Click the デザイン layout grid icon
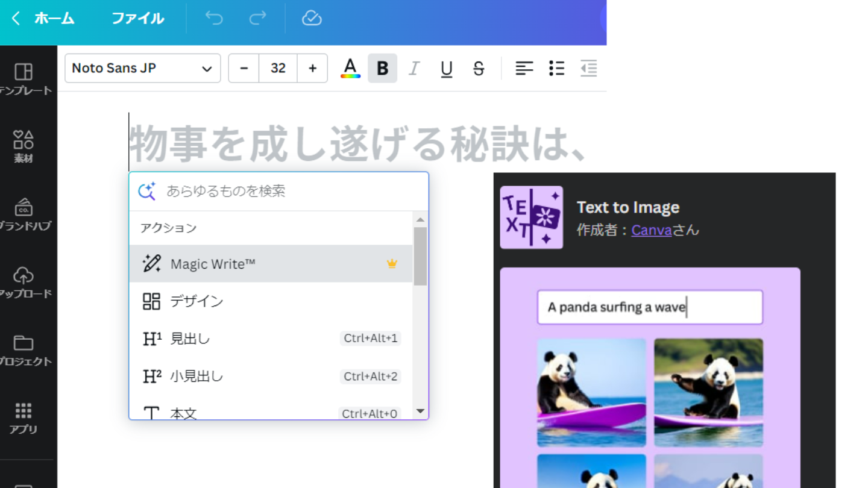Screen dimensions: 868x488 151,301
